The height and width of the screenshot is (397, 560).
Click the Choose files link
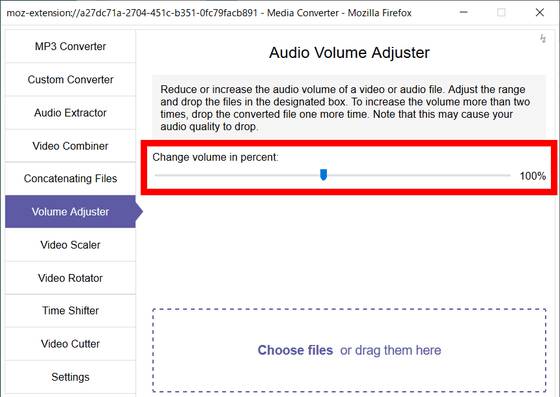pyautogui.click(x=295, y=350)
